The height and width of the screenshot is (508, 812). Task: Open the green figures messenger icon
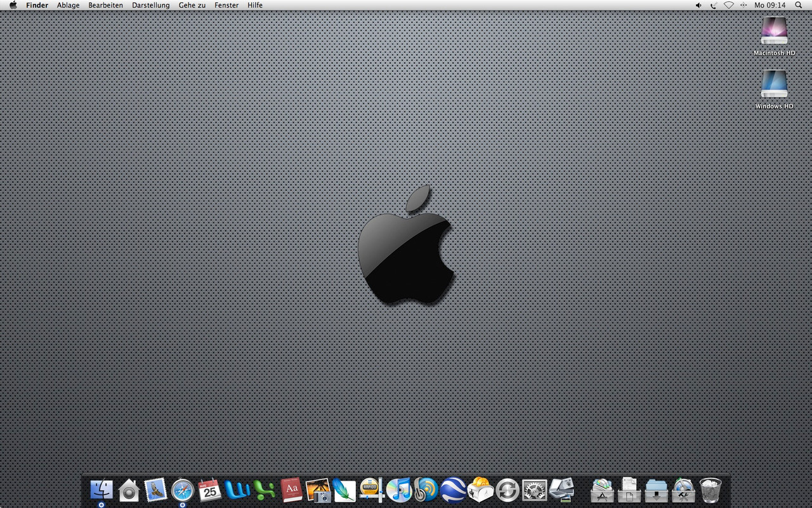[264, 490]
